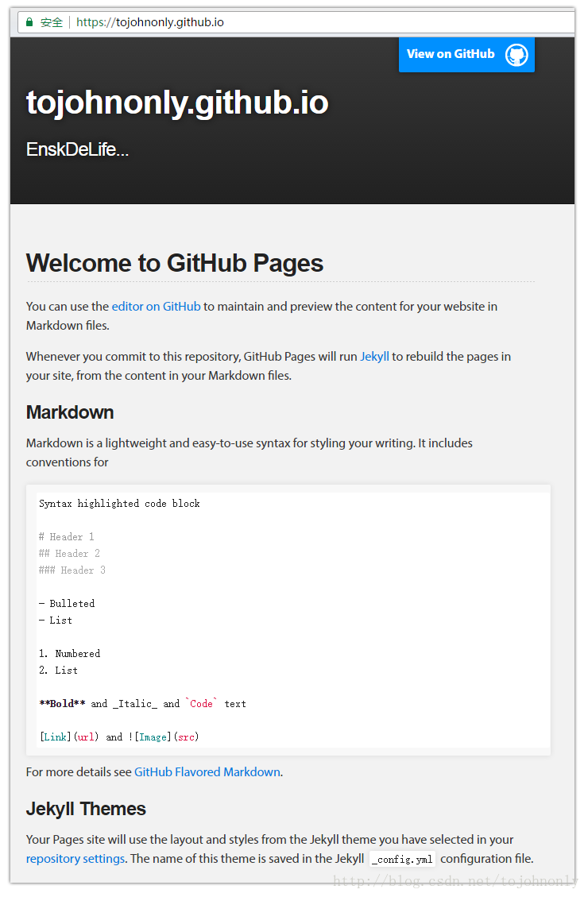Click the 'Syntax highlighted code block' line

(x=119, y=504)
